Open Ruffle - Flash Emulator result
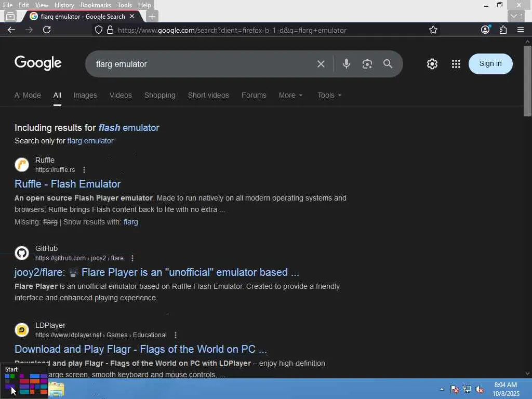Screen dimensions: 532x399 click(68, 184)
